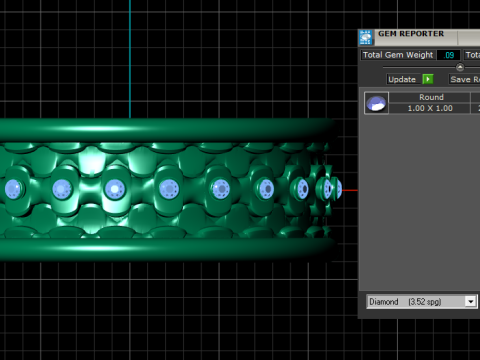Click the 1.00 X 1.00 size cell
This screenshot has width=480, height=360.
(430, 108)
